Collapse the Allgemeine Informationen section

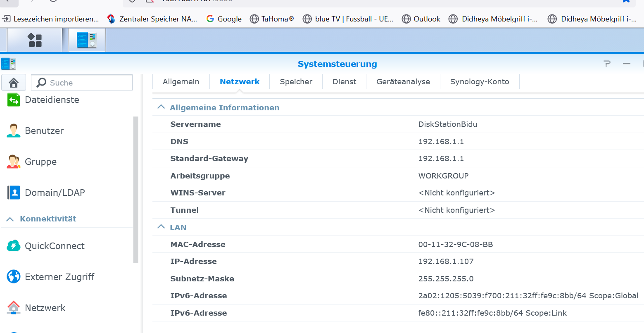[161, 107]
